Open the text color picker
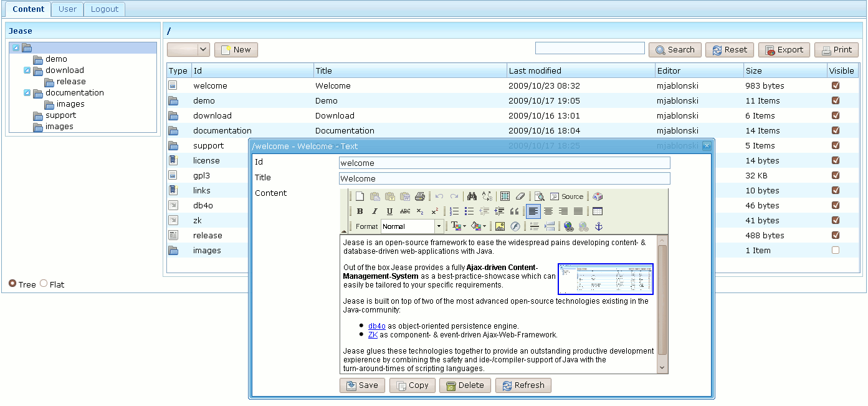The width and height of the screenshot is (868, 406). (458, 226)
